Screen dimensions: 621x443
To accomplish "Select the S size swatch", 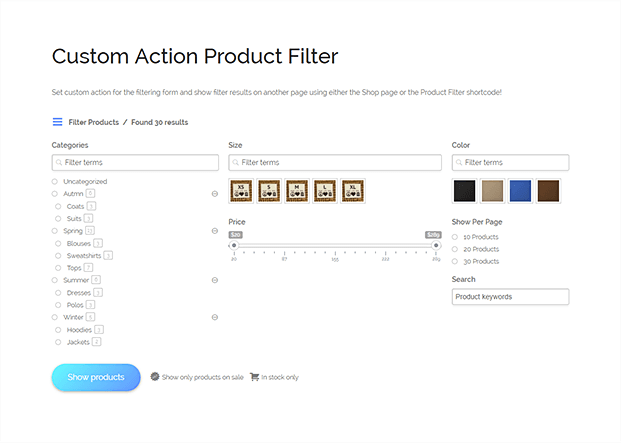I will click(x=269, y=191).
